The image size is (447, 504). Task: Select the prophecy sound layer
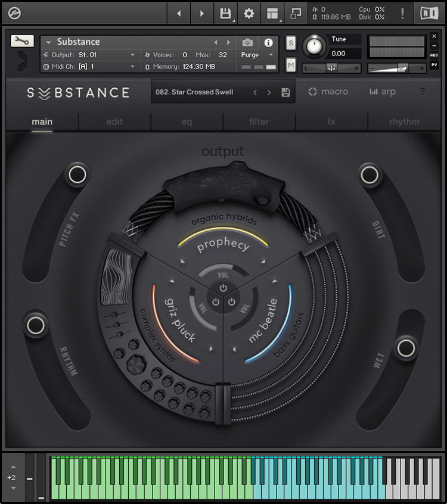pyautogui.click(x=223, y=244)
